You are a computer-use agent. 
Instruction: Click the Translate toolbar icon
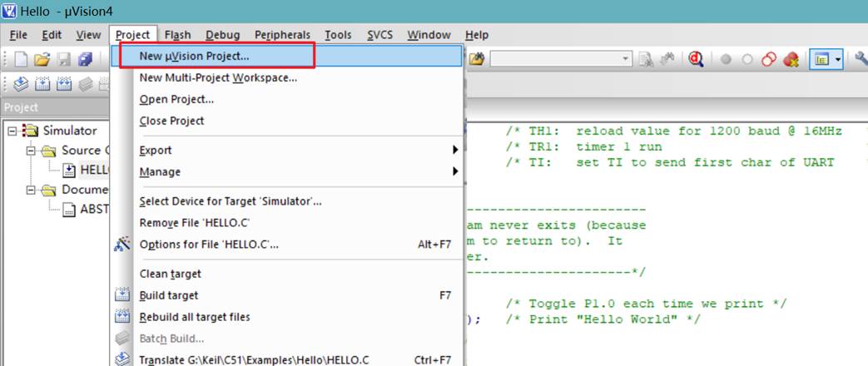point(21,84)
